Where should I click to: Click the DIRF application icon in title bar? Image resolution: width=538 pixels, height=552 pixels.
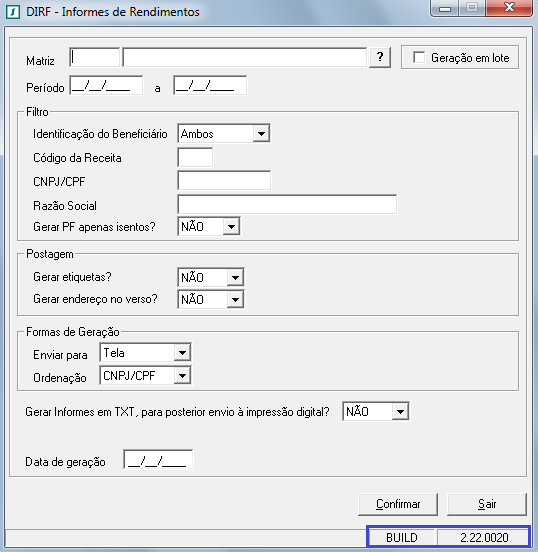pos(13,12)
